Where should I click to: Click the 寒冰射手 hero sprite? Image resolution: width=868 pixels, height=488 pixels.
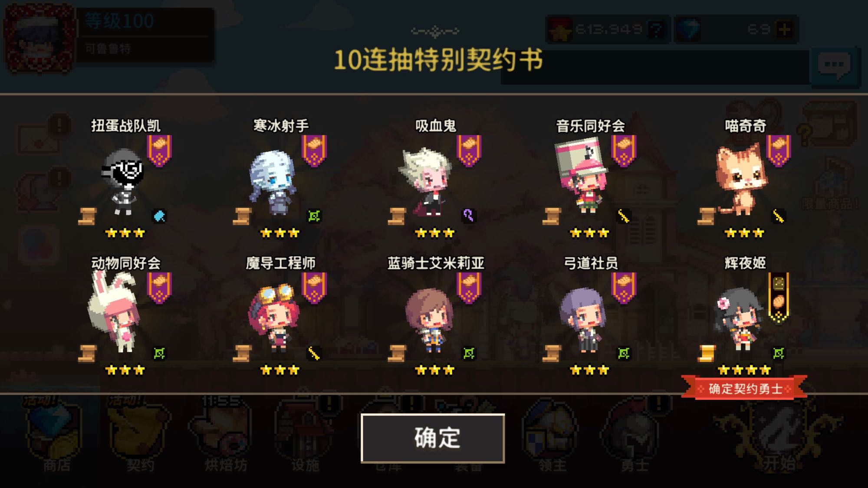point(273,182)
